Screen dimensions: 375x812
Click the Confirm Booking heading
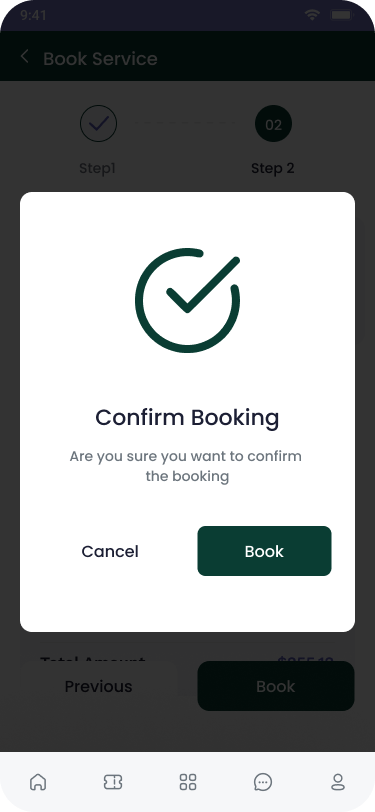[x=188, y=417]
